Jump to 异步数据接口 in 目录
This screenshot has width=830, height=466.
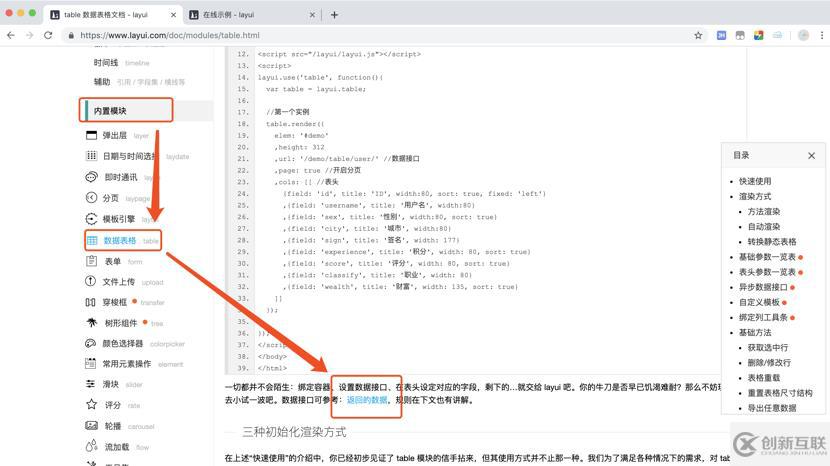(x=763, y=287)
